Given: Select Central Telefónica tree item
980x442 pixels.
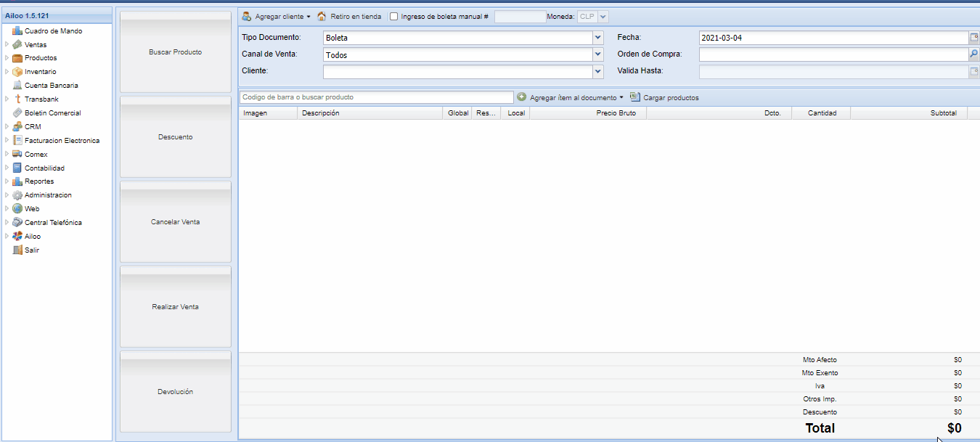Looking at the screenshot, I should (x=53, y=223).
